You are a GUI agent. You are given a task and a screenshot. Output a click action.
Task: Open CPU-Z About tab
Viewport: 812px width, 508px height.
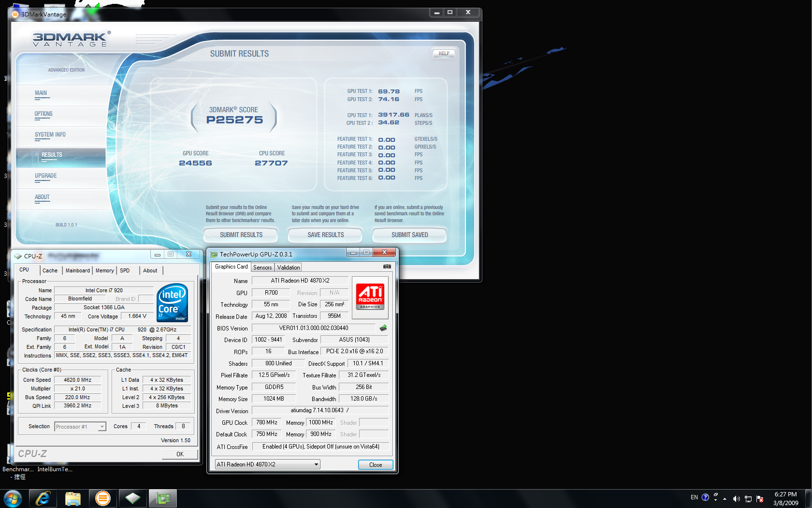point(150,271)
